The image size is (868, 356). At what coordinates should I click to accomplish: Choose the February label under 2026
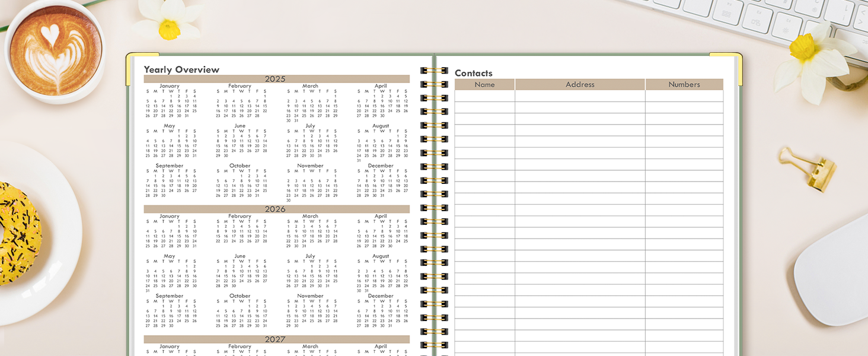tap(240, 217)
